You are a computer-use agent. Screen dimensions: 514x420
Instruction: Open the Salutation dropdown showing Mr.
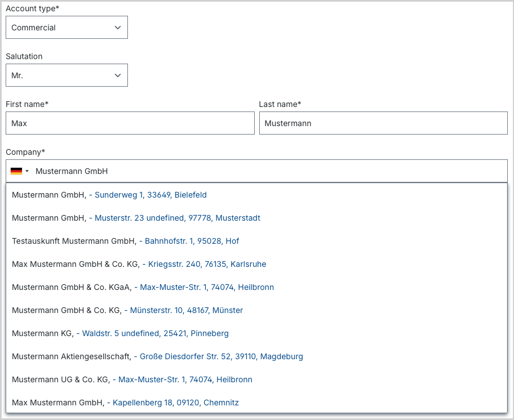(x=67, y=75)
